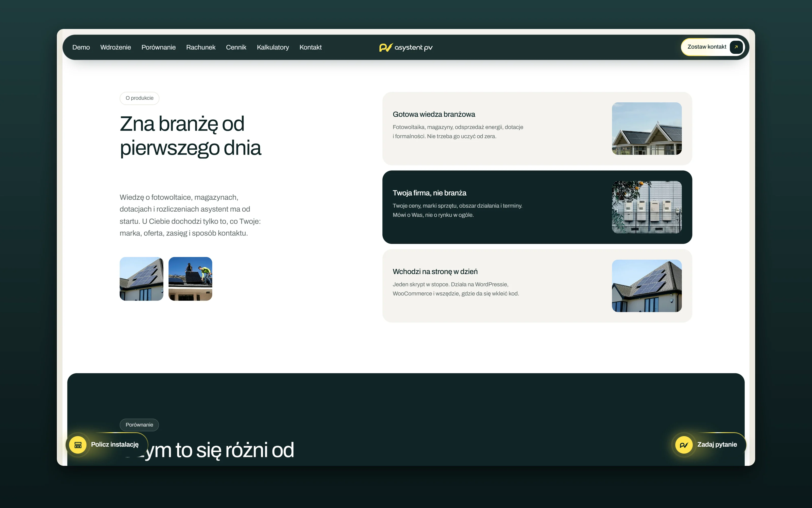This screenshot has height=508, width=812.
Task: Click the image in Wchodzi na stronę card
Action: (x=647, y=285)
